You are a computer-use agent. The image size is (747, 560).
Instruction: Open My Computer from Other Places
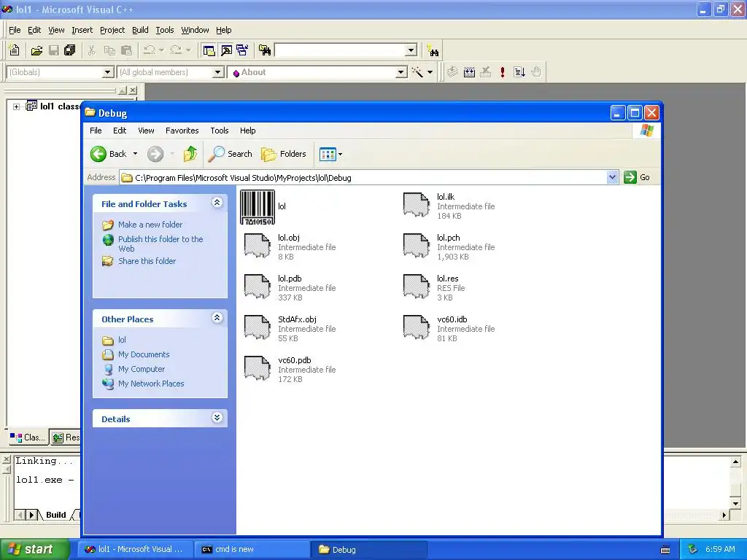[142, 369]
